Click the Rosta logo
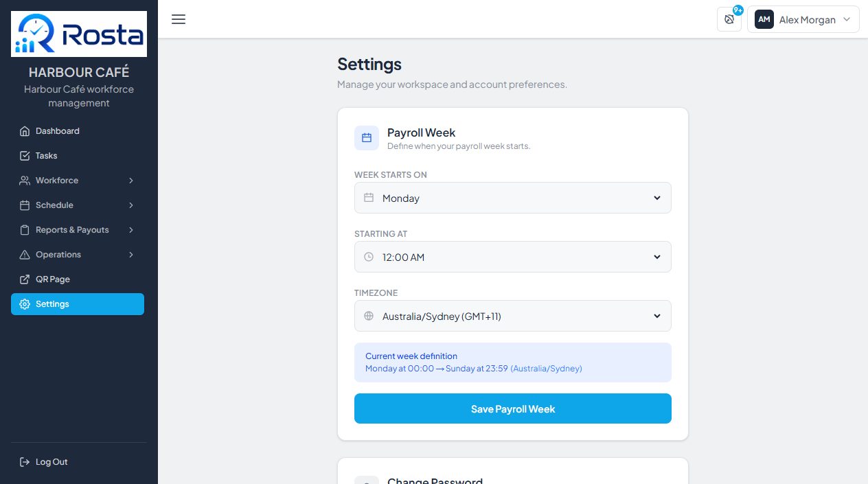This screenshot has height=484, width=868. 79,34
